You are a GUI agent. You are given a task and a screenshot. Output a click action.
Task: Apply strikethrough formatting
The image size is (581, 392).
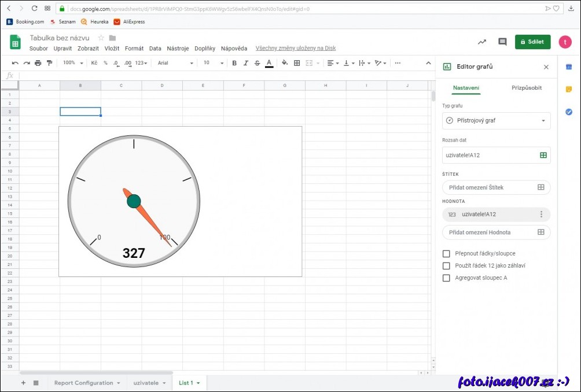point(257,63)
